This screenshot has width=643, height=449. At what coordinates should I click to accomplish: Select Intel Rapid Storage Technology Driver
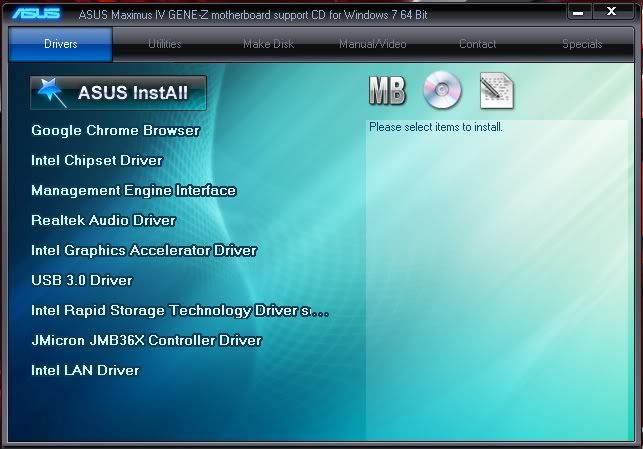tap(180, 310)
